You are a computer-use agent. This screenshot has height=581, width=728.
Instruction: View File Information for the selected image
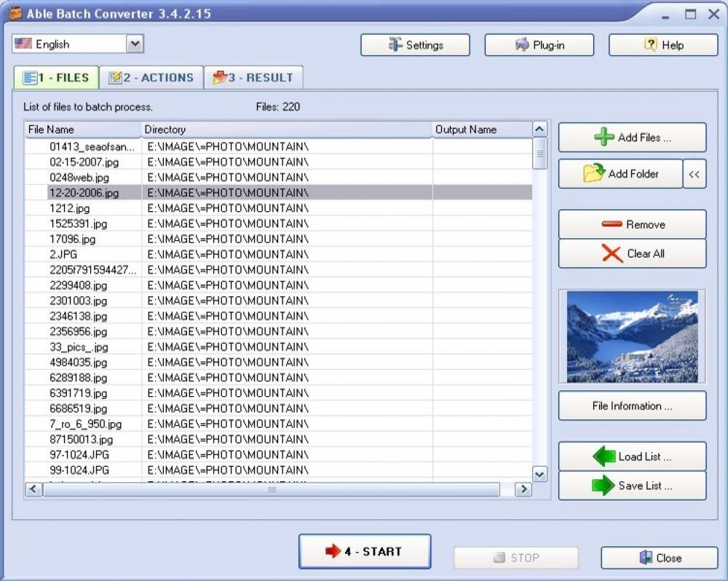tap(631, 406)
